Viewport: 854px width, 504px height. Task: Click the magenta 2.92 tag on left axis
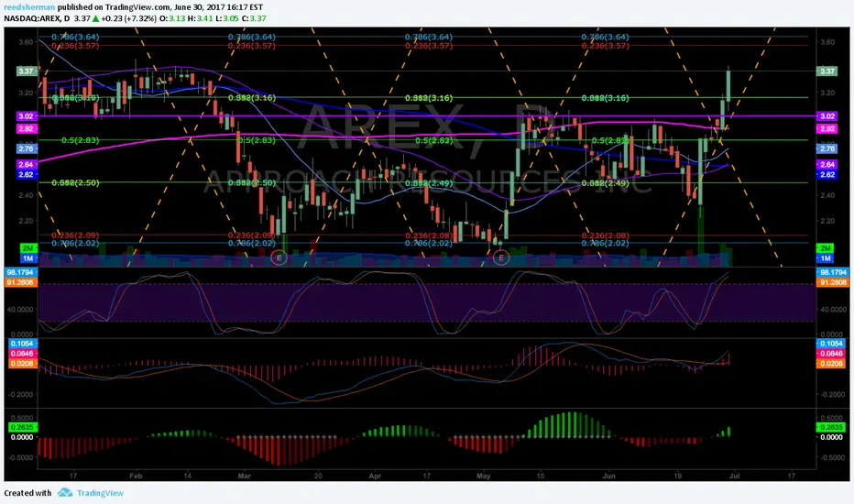coord(27,128)
